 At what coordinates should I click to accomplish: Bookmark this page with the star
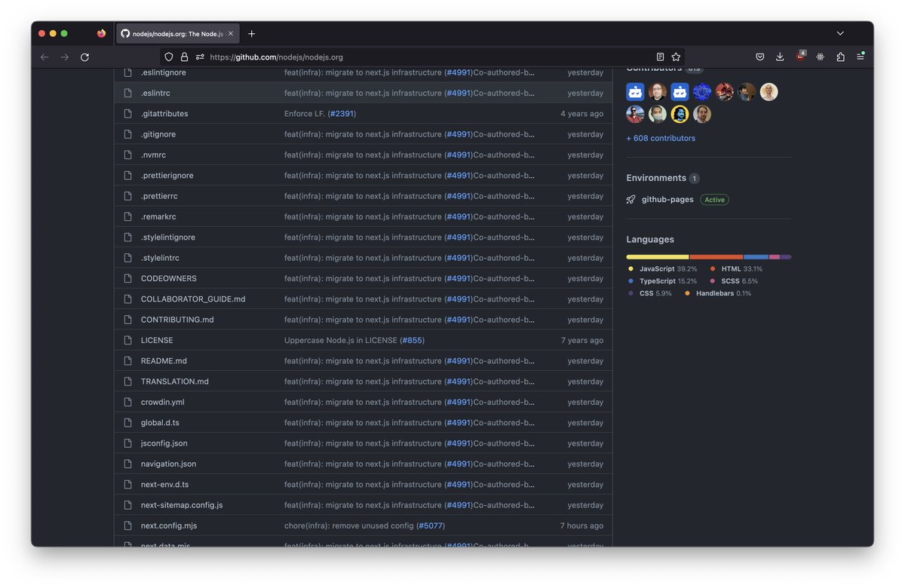click(676, 57)
